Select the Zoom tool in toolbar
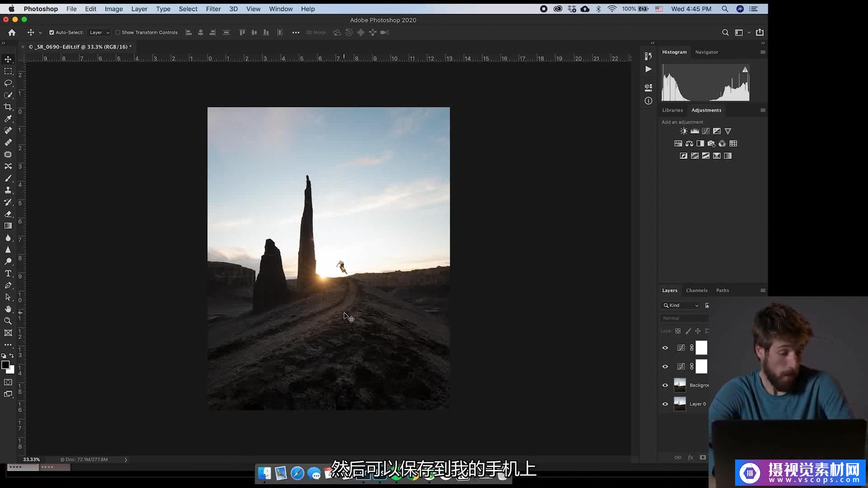Screen dimensions: 868x488 [x=8, y=321]
